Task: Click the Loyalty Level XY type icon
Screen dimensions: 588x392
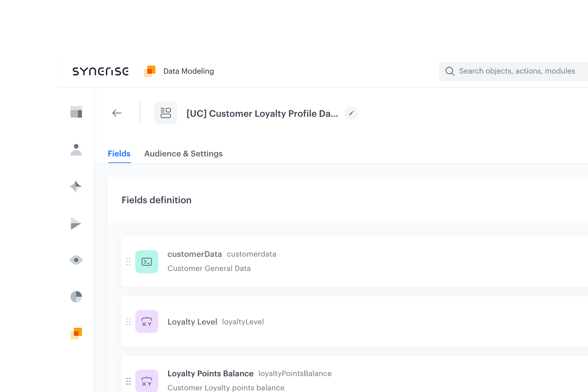Action: click(147, 321)
